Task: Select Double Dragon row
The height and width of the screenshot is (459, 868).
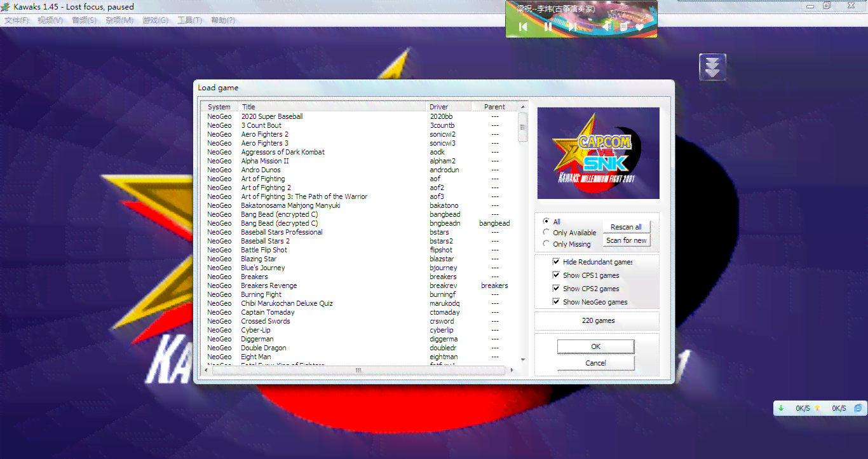Action: pyautogui.click(x=360, y=348)
